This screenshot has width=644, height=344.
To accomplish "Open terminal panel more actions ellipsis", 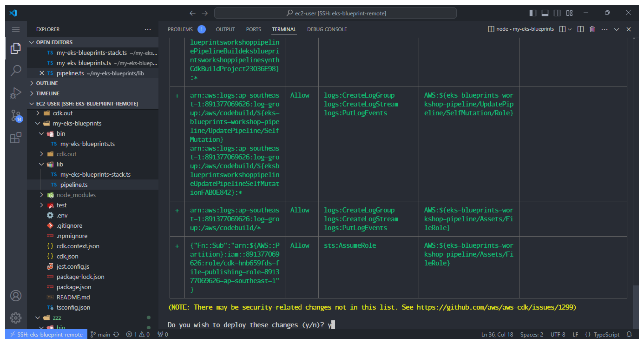I will click(x=605, y=29).
